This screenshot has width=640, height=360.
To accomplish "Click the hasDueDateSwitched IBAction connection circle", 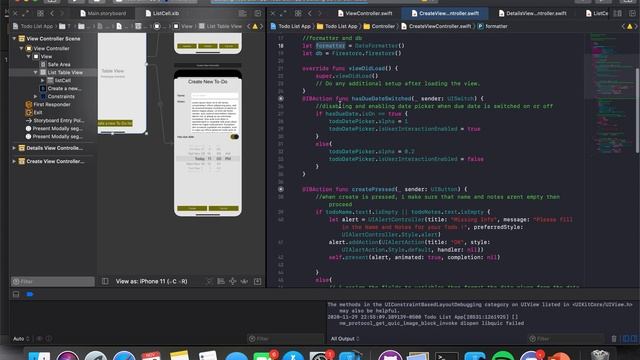I will click(x=281, y=98).
